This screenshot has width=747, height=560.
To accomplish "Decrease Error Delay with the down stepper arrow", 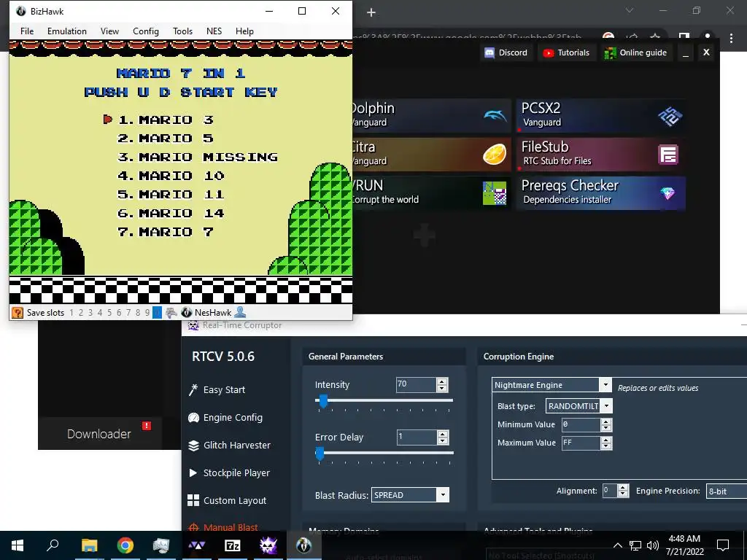I will pyautogui.click(x=443, y=440).
